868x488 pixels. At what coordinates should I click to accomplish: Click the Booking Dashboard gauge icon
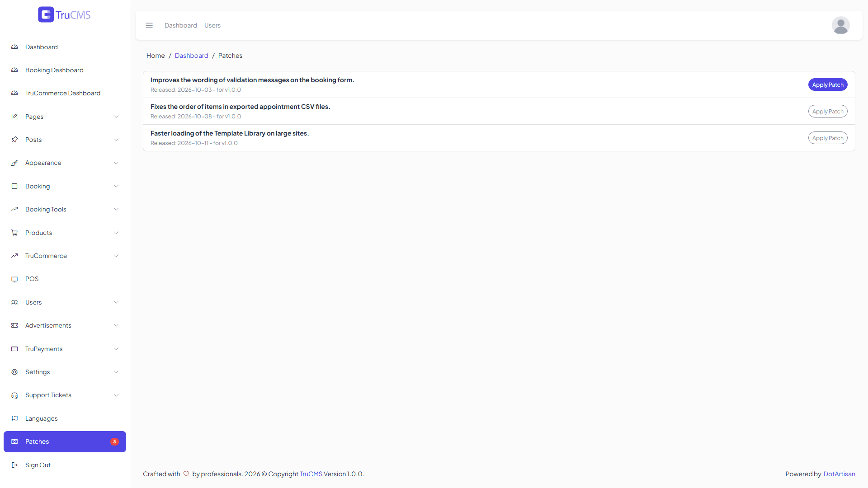point(14,70)
